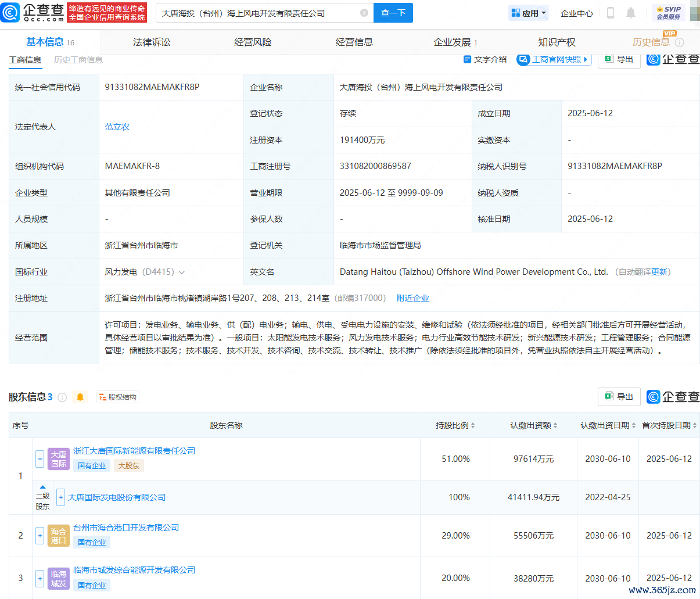Switch to 企业发展 tab

[x=455, y=42]
